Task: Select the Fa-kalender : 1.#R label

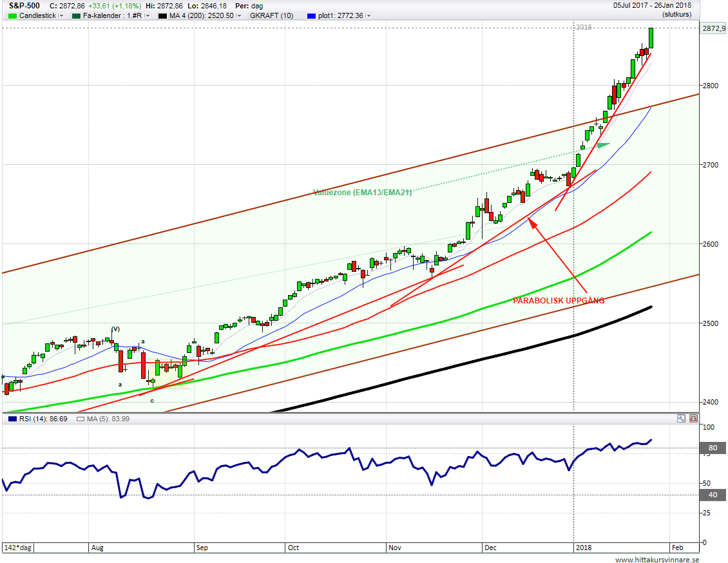Action: (112, 15)
